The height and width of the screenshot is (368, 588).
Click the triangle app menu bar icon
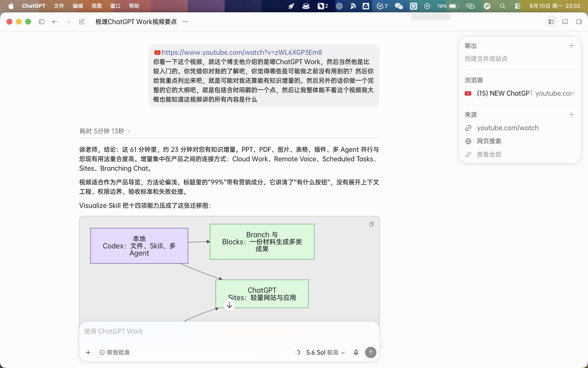click(x=366, y=6)
